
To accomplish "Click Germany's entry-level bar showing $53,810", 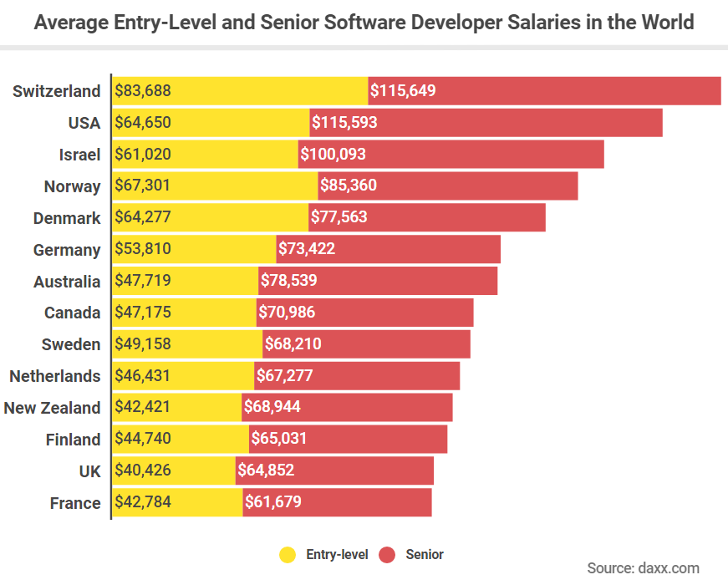I will point(194,249).
